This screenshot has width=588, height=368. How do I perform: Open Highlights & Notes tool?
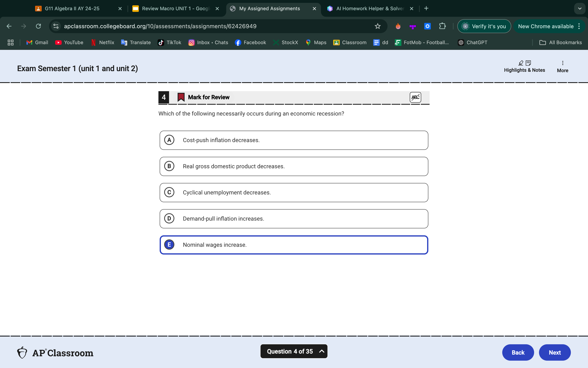point(524,67)
